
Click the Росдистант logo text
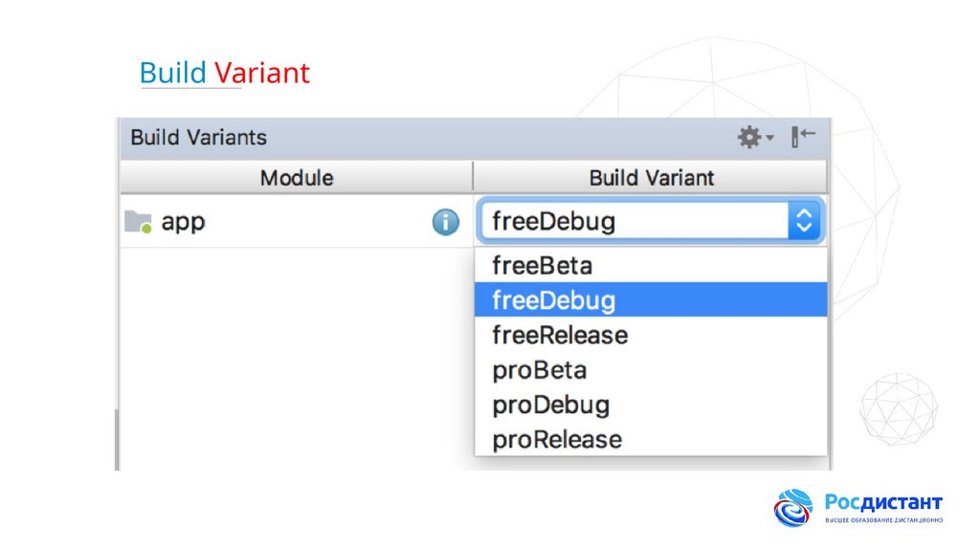[x=882, y=502]
